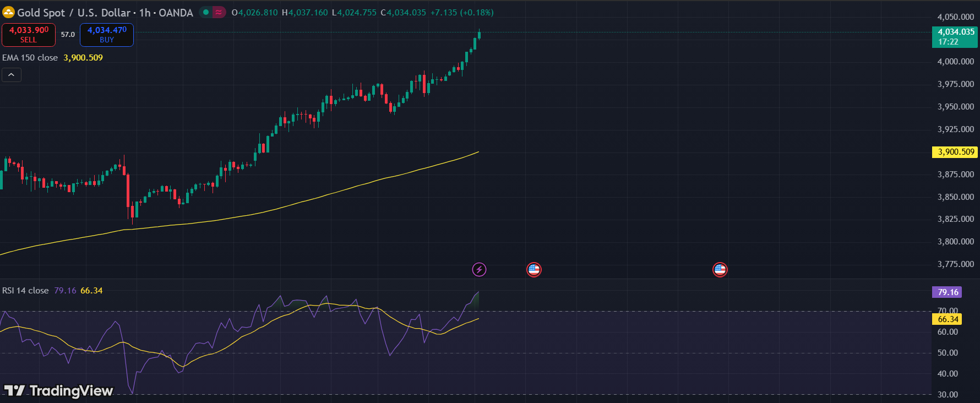
Task: Click the most recent green candlestick
Action: coord(479,35)
